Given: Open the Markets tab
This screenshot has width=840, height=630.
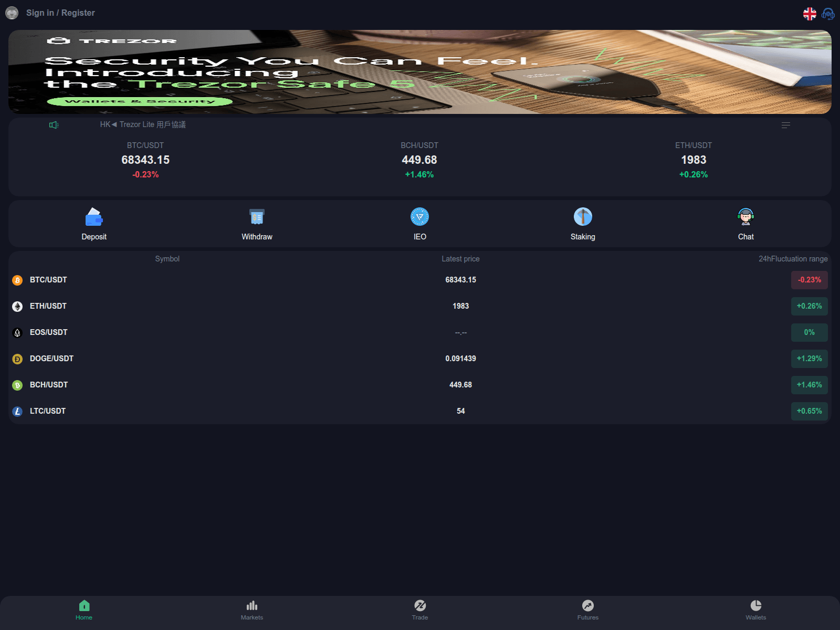Looking at the screenshot, I should (252, 611).
